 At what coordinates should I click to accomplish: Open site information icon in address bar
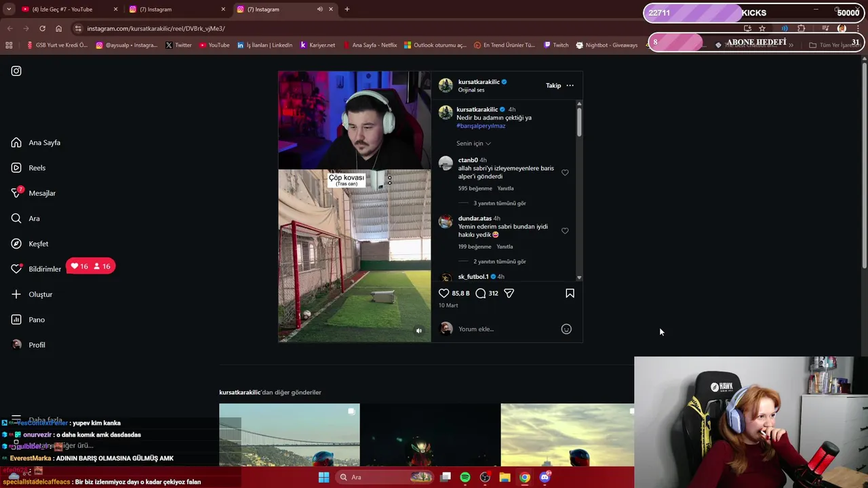click(x=78, y=28)
